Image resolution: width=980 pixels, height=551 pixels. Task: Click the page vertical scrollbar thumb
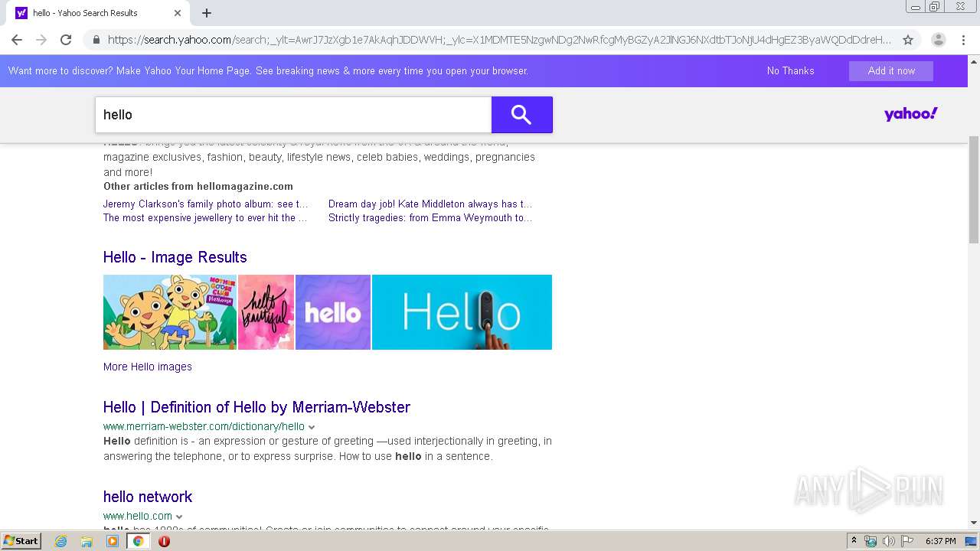click(x=974, y=191)
